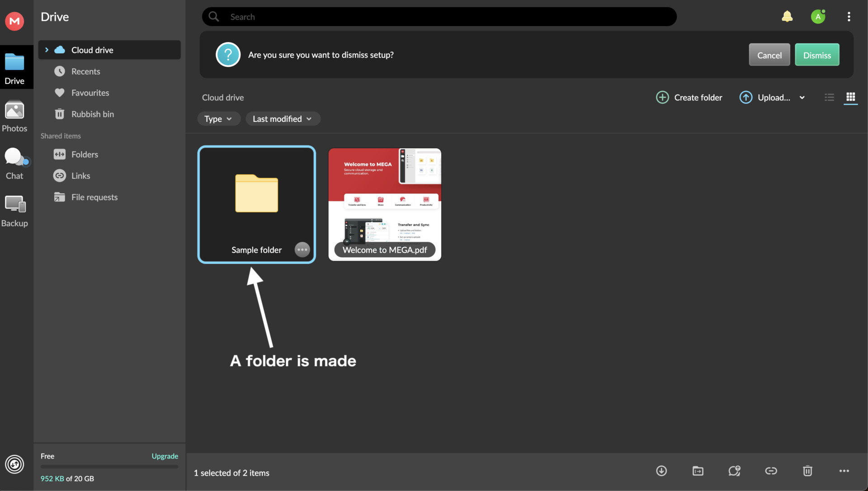Switch to list view

point(829,98)
